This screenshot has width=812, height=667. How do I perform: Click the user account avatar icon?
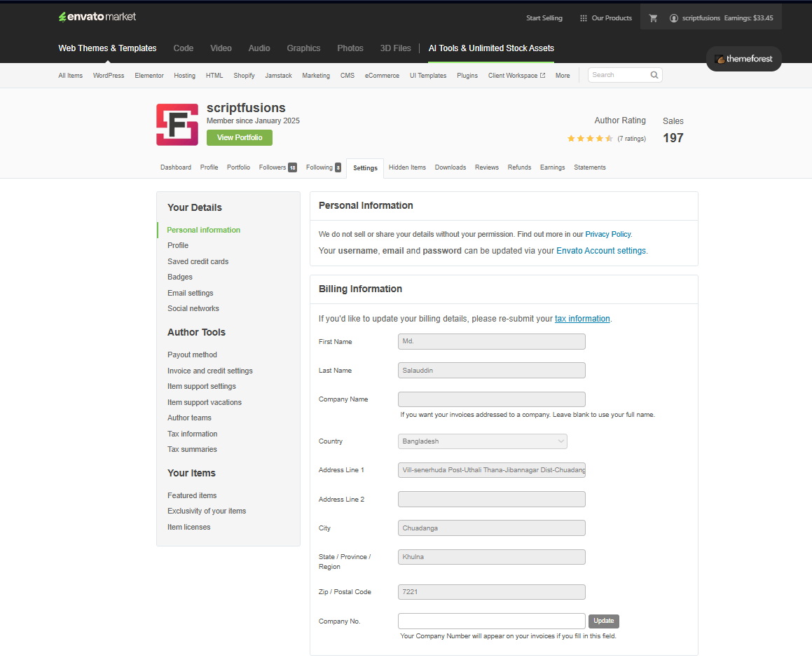674,18
